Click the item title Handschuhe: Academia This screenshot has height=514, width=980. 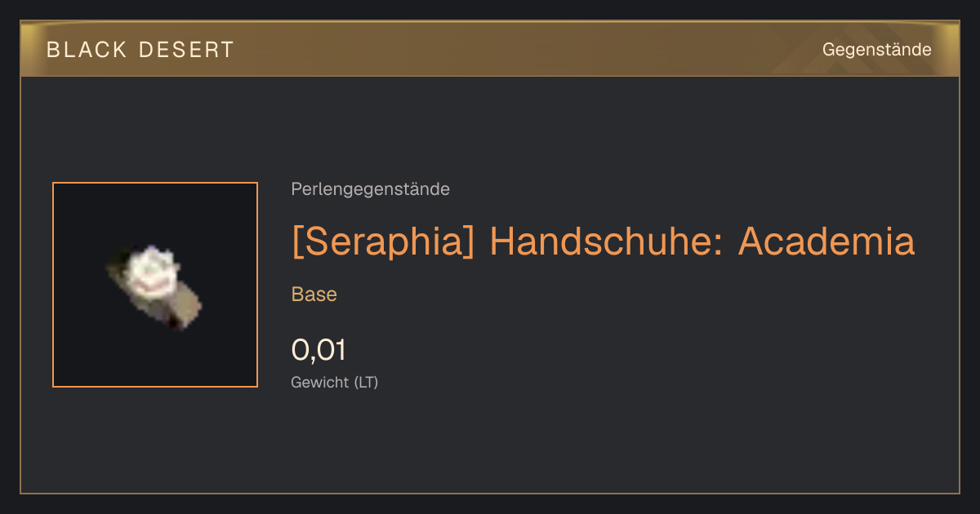tap(702, 241)
